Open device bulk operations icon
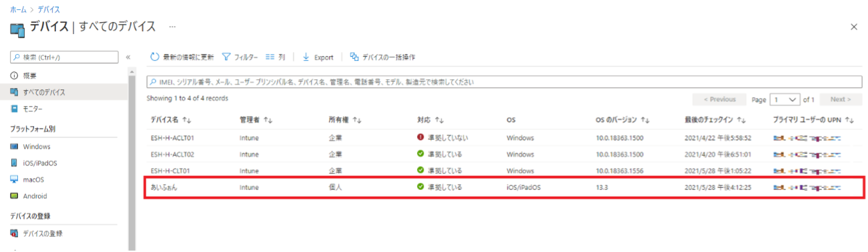Viewport: 868px width, 252px height. pyautogui.click(x=354, y=57)
